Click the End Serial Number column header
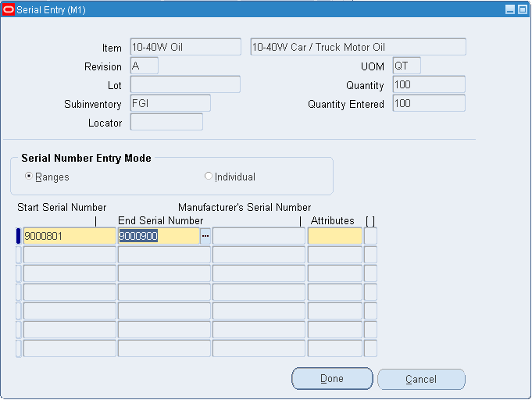The image size is (532, 400). (x=160, y=220)
